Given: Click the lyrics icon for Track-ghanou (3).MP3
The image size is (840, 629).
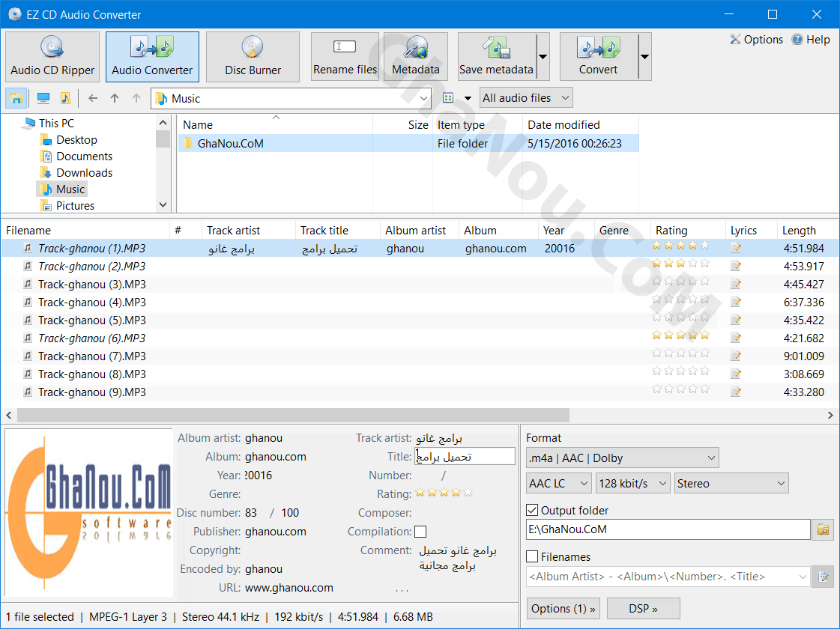Looking at the screenshot, I should 736,285.
